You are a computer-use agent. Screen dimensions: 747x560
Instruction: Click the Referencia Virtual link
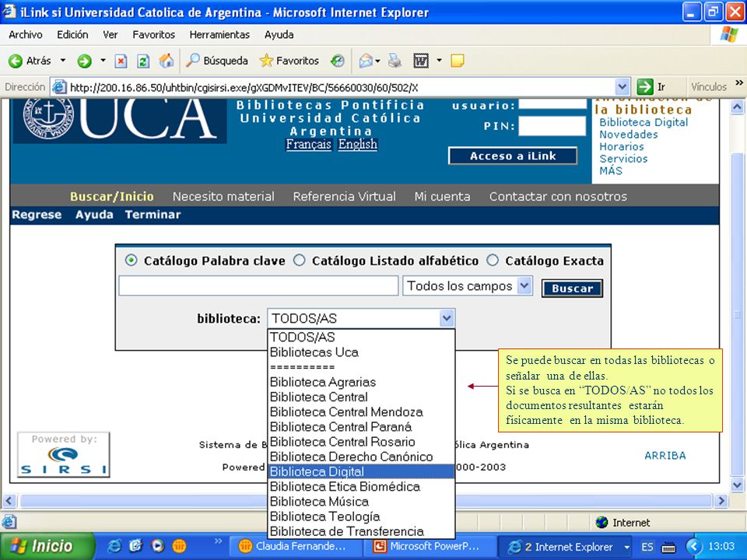344,196
